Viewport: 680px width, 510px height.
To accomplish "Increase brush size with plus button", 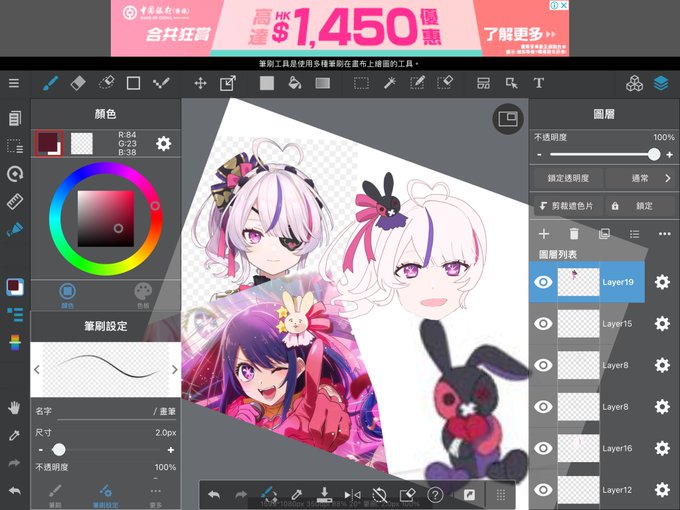I will [x=171, y=450].
